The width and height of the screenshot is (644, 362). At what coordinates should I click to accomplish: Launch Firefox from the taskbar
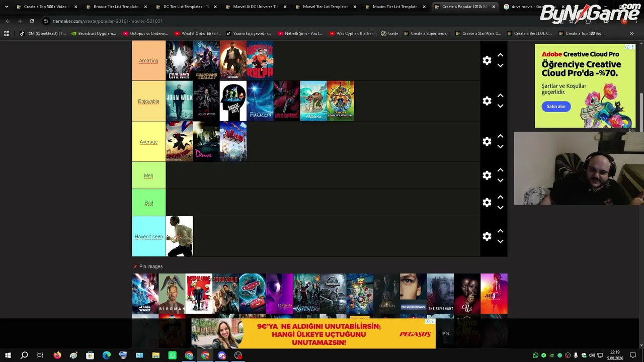(57, 355)
